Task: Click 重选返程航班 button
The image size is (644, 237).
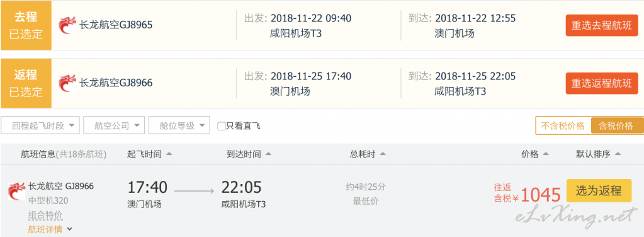Action: 602,83
